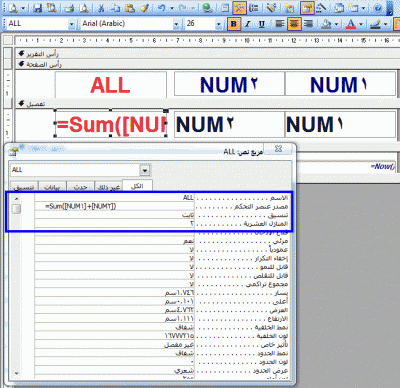400x388 pixels.
Task: Click control source field =Sum([NUM1]+[NUM2])
Action: [114, 206]
